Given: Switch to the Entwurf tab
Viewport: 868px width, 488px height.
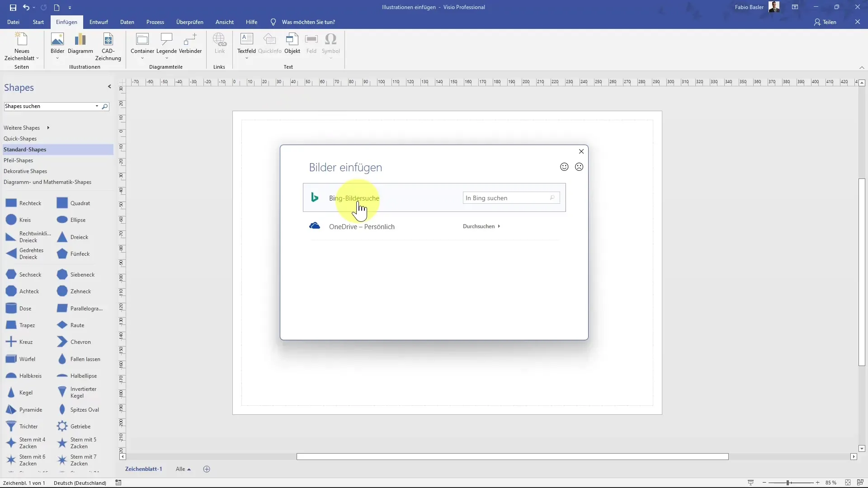Looking at the screenshot, I should click(99, 22).
